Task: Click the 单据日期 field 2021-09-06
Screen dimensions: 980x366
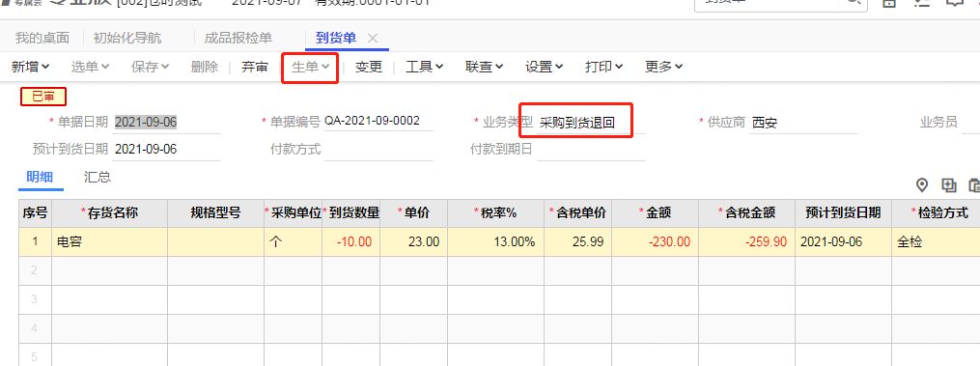Action: (167, 122)
